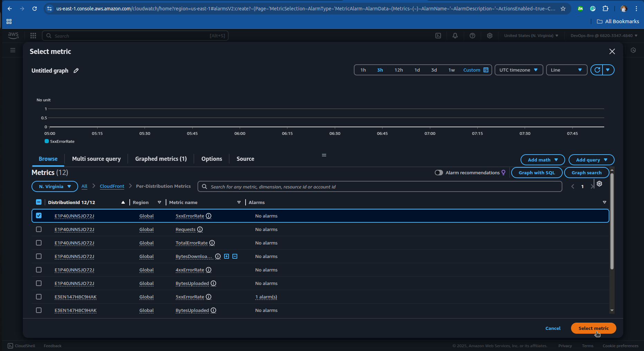Switch to the Source tab

click(x=245, y=159)
